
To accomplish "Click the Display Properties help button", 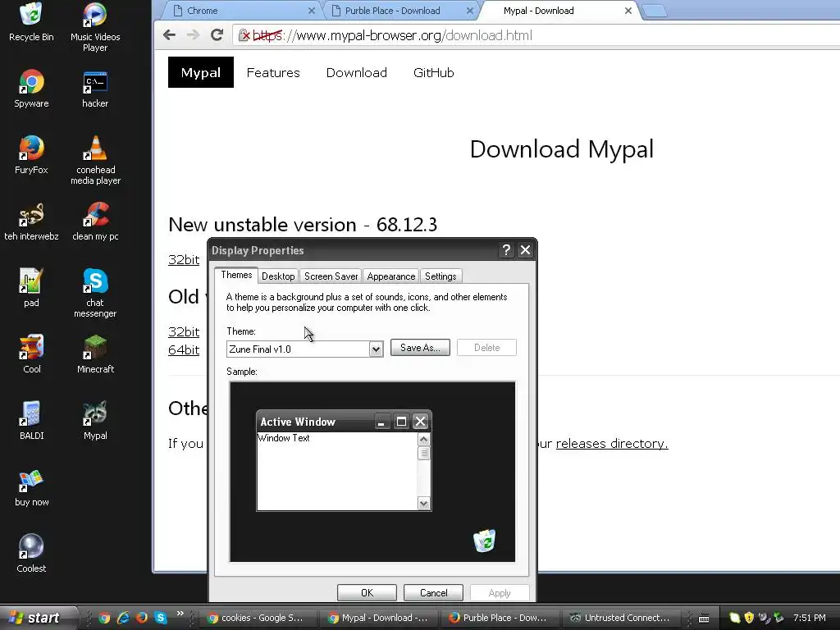I will tap(506, 250).
